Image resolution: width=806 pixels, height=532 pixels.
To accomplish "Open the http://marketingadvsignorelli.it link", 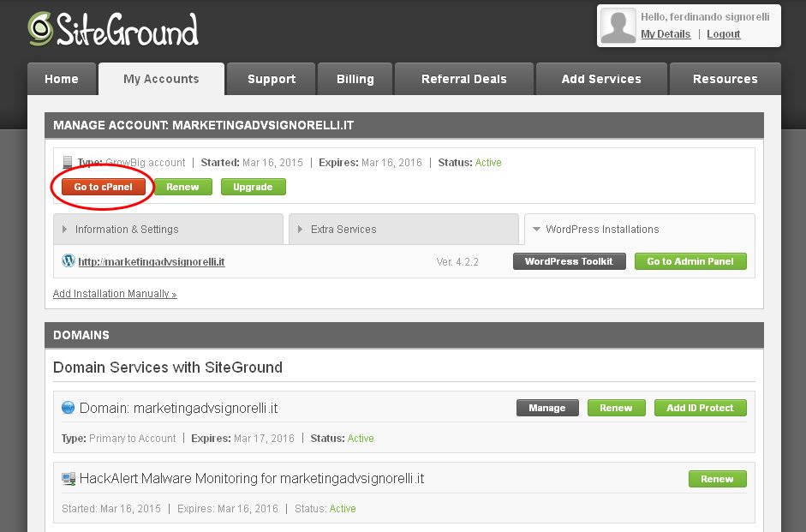I will [152, 261].
